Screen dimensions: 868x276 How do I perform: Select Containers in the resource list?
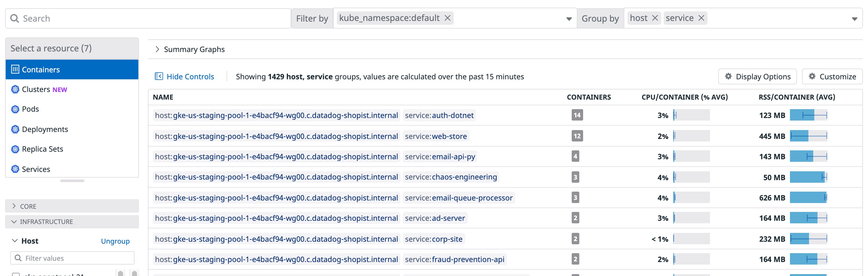[x=72, y=69]
